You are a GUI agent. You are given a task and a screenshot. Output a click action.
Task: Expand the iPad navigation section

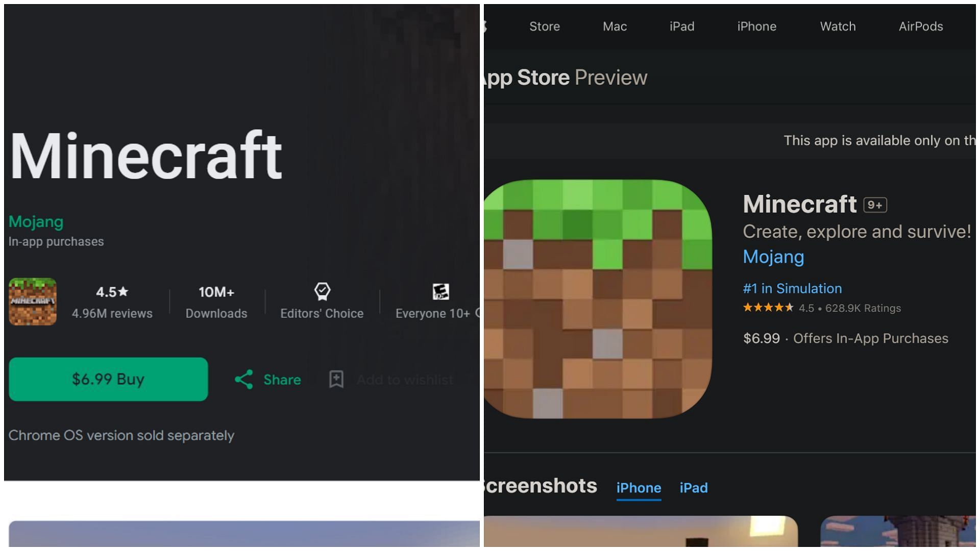(x=682, y=26)
